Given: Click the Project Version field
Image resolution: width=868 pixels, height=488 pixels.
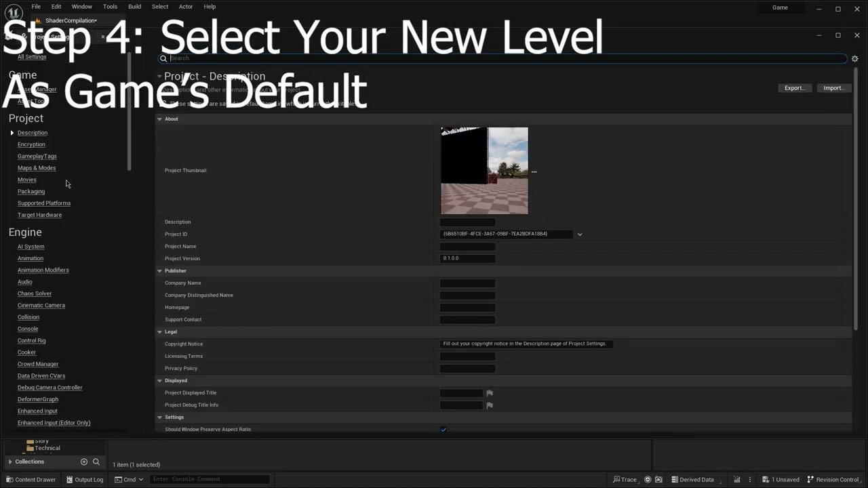Looking at the screenshot, I should 467,259.
